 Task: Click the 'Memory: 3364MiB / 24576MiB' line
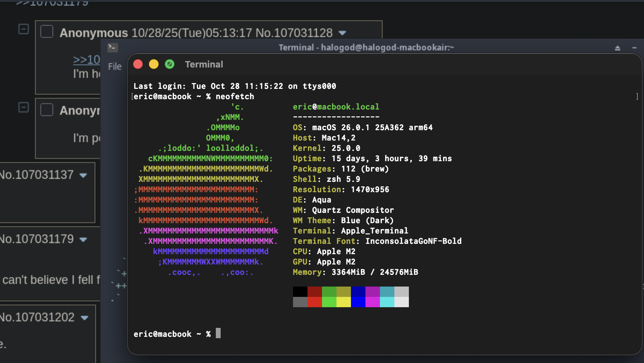point(355,272)
